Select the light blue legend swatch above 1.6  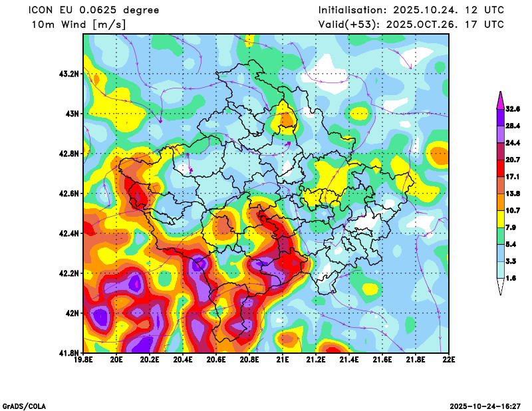point(500,270)
